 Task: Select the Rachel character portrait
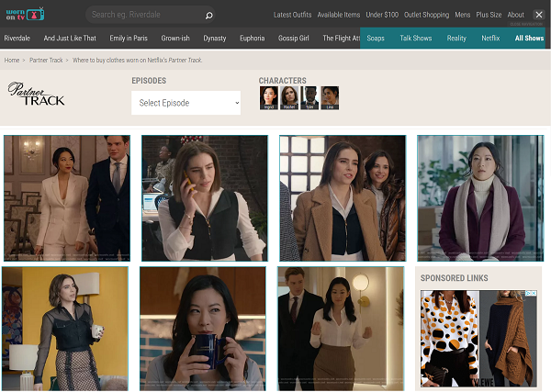[289, 98]
